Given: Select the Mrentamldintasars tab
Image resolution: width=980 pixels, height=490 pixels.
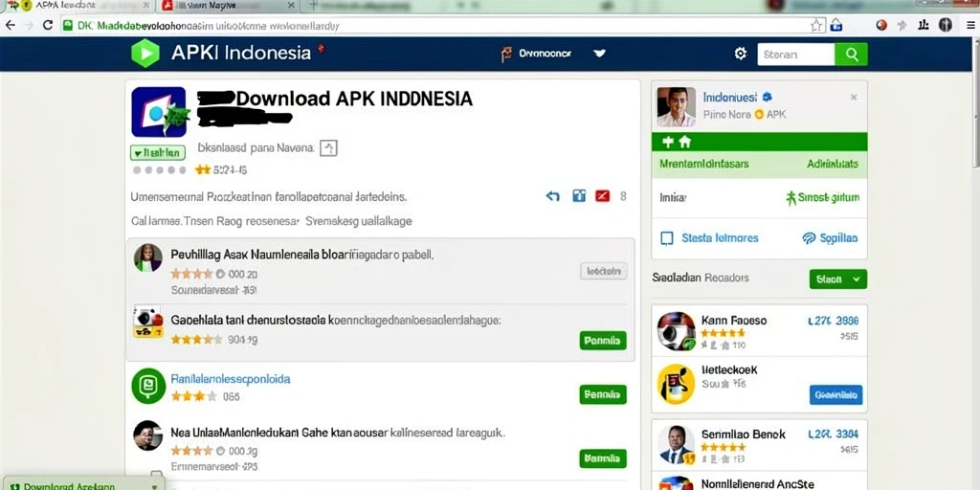Looking at the screenshot, I should 703,164.
